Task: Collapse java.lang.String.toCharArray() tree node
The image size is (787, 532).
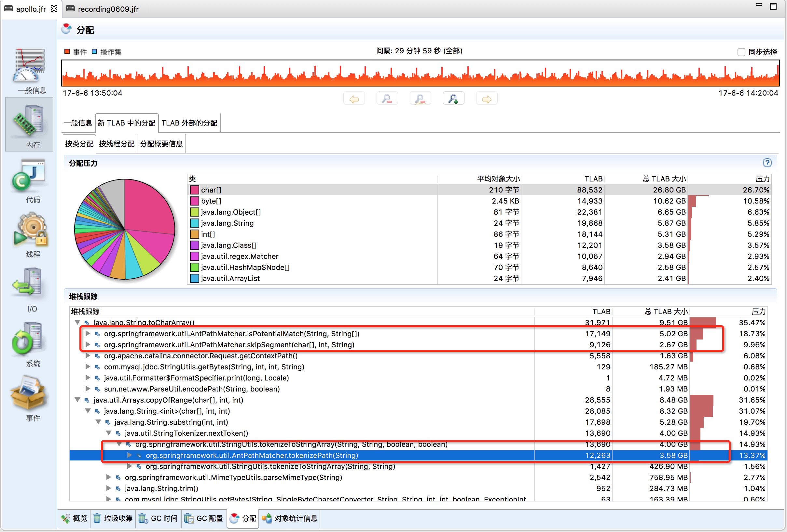Action: coord(77,322)
